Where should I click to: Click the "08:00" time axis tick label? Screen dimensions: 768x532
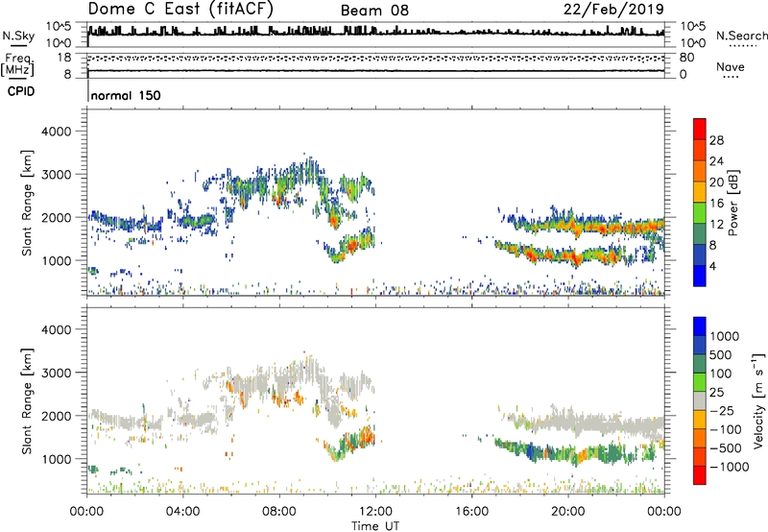(279, 512)
